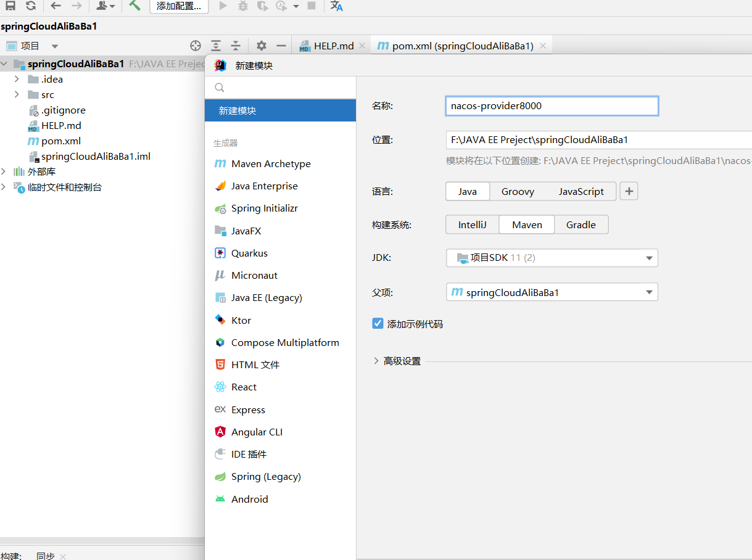Click the Forward navigation arrow
The image size is (752, 560).
coord(76,6)
